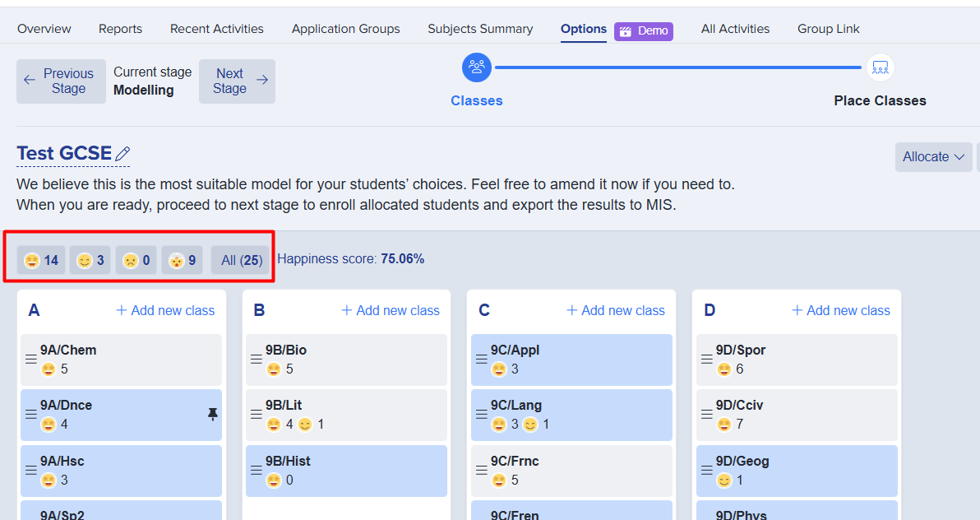
Task: Click the drag handle on 9A/Chem
Action: pyautogui.click(x=31, y=360)
